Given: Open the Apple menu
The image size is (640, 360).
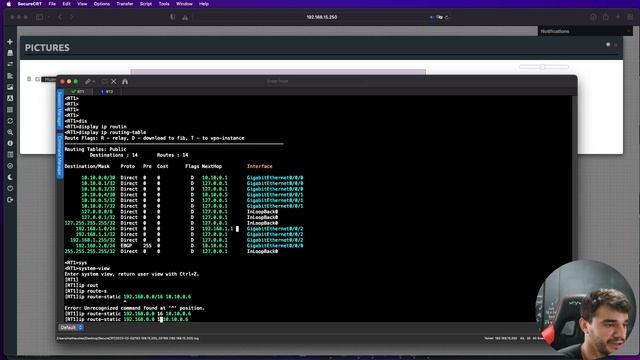Looking at the screenshot, I should click(x=9, y=4).
